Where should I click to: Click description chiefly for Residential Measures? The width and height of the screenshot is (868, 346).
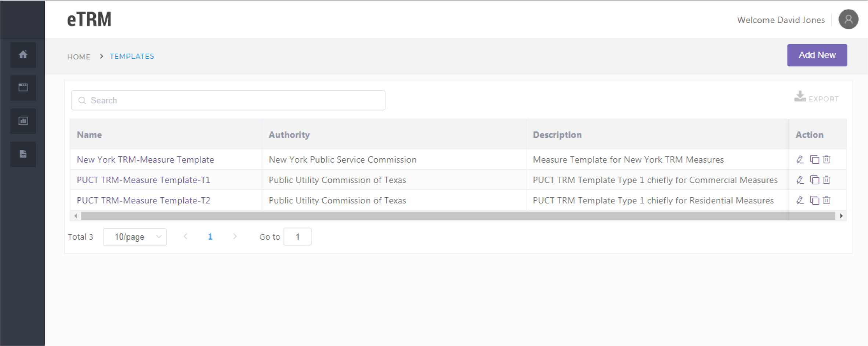coord(653,200)
